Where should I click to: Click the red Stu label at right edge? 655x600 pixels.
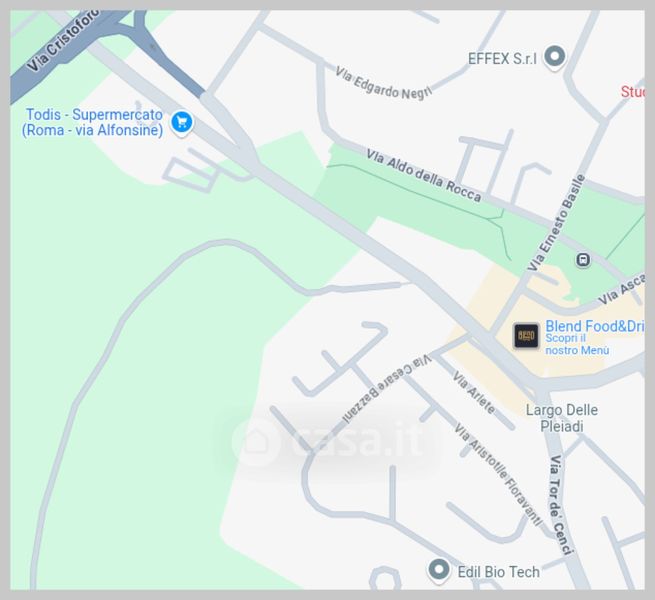pyautogui.click(x=632, y=92)
